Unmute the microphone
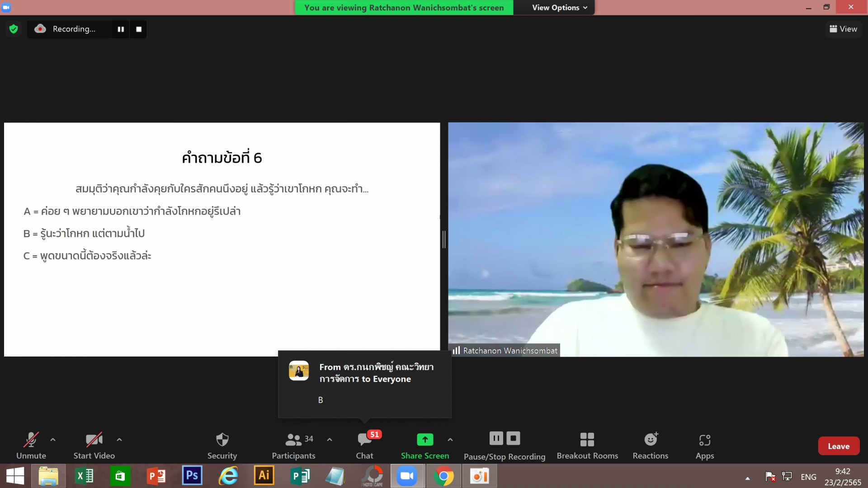Screen dimensions: 868x488 coord(31,446)
